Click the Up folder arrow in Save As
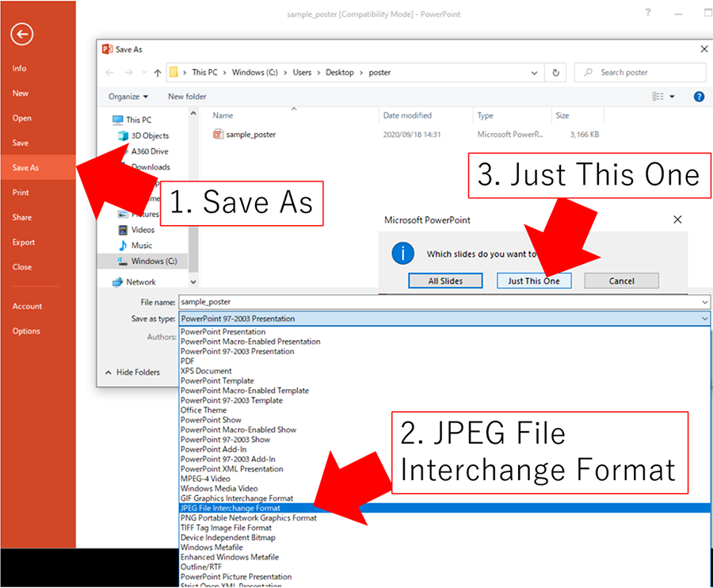The width and height of the screenshot is (713, 588). tap(158, 73)
